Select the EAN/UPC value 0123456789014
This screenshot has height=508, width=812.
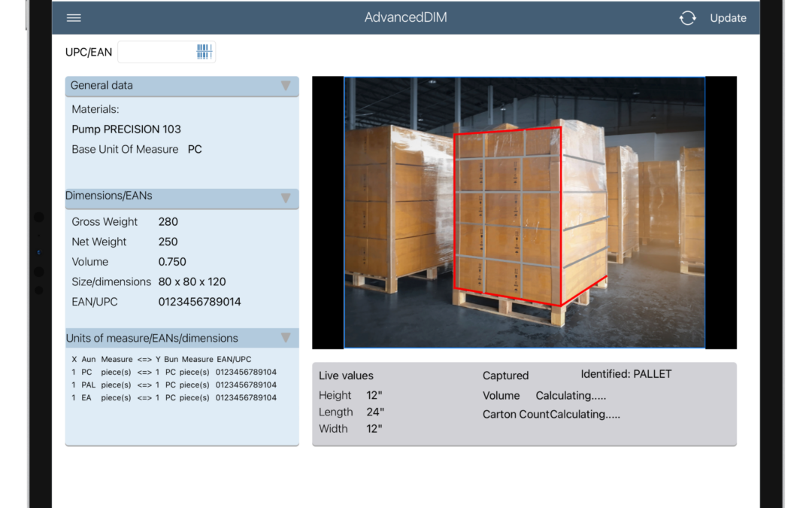coord(198,301)
